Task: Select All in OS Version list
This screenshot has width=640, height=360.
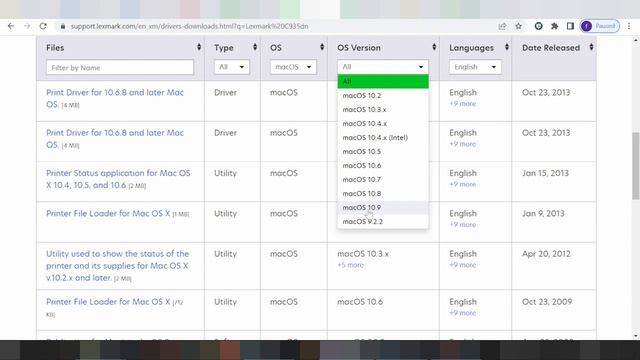Action: coord(383,81)
